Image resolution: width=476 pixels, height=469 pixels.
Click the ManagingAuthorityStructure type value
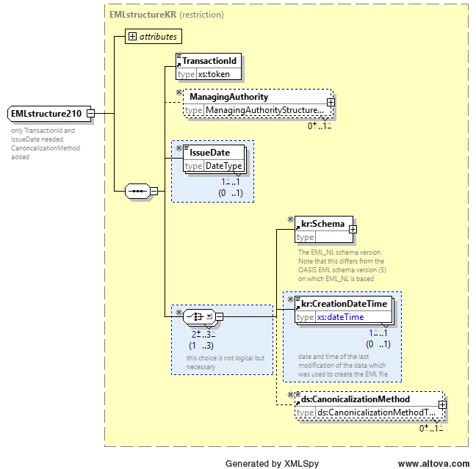click(x=264, y=110)
